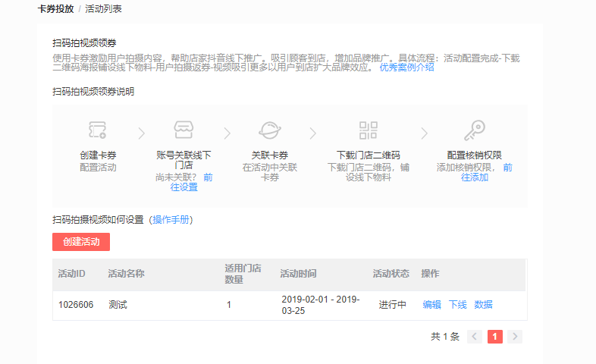Screen dimensions: 596x364
Task: Take the 测试 activity offline with 下线
Action: tap(458, 305)
